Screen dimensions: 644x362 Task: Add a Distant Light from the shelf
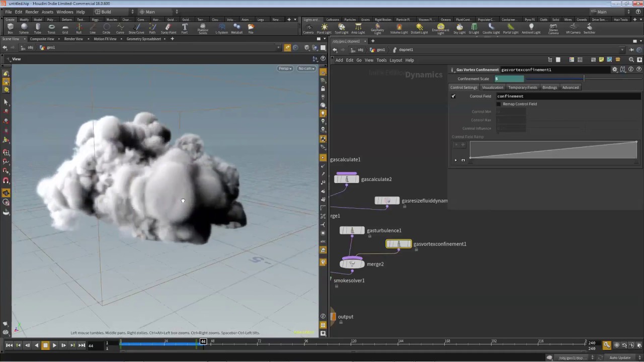(420, 28)
